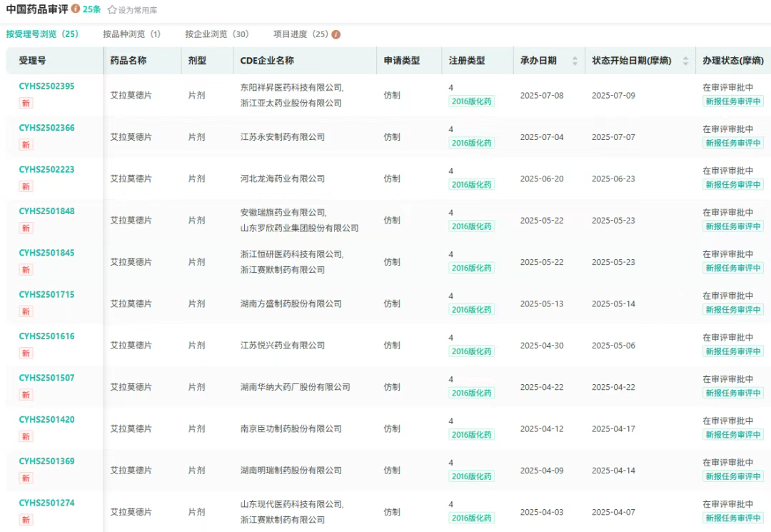This screenshot has height=532, width=771.
Task: Open record CYHS2501715
Action: tap(46, 294)
